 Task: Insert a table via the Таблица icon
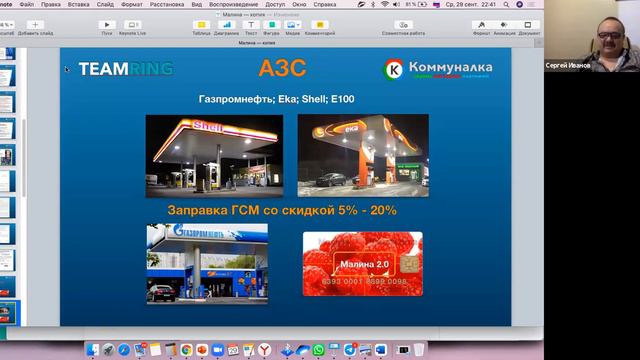tap(201, 25)
